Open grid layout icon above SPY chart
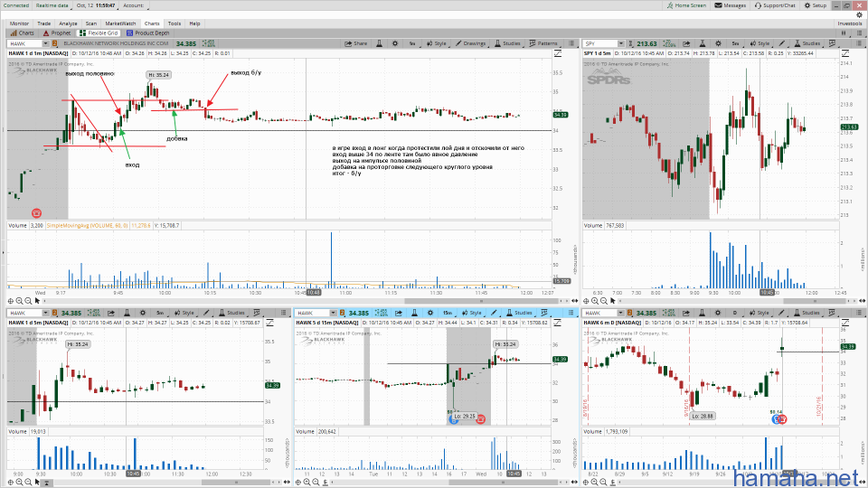The width and height of the screenshot is (868, 488). [844, 33]
